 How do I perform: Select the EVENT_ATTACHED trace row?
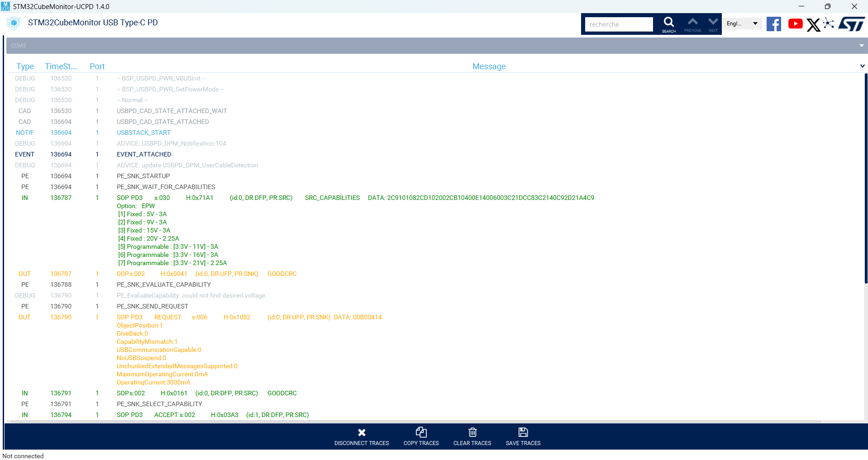(144, 154)
